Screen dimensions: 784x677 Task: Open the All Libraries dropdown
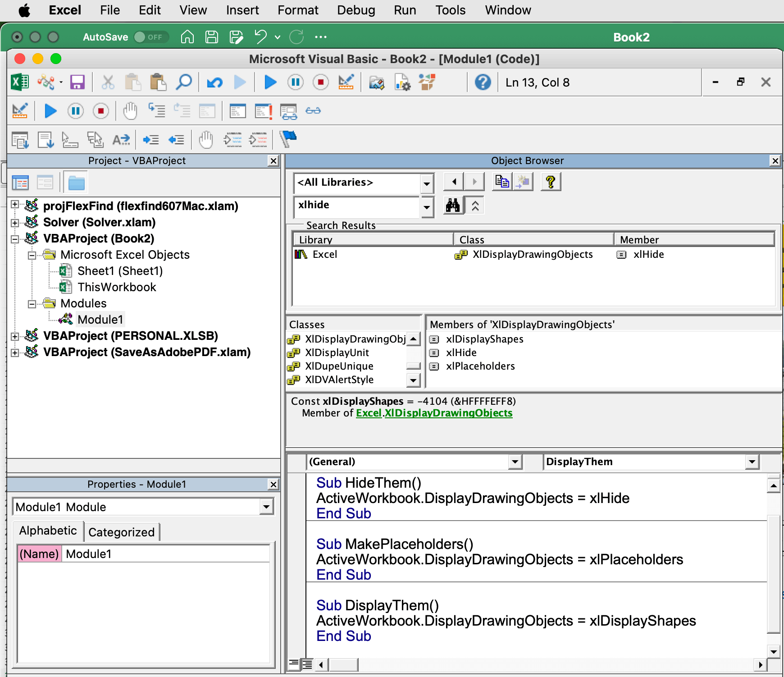426,183
